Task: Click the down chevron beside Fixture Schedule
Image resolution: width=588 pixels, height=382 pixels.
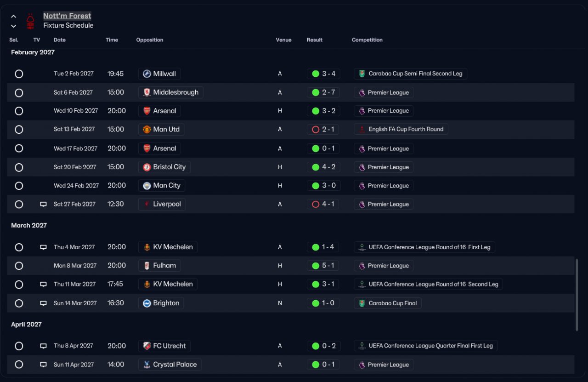Action: 13,26
